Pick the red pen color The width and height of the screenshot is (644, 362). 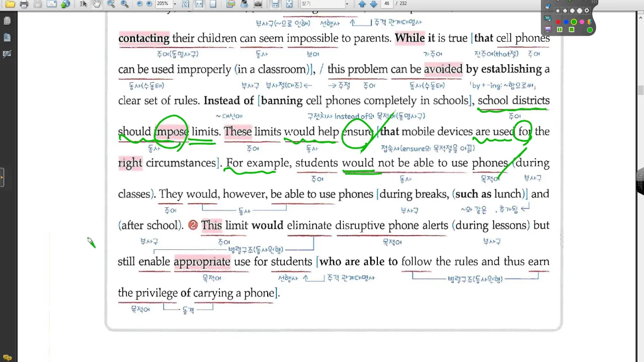558,22
